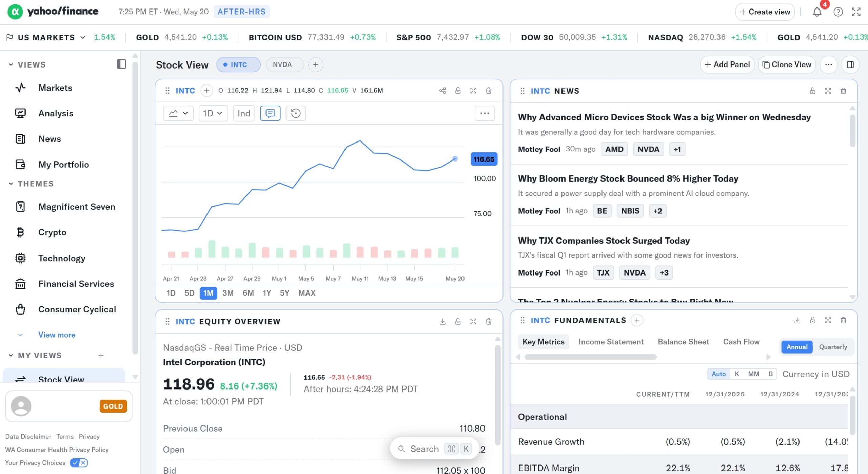
Task: Select the 5D chart range
Action: [x=189, y=293]
